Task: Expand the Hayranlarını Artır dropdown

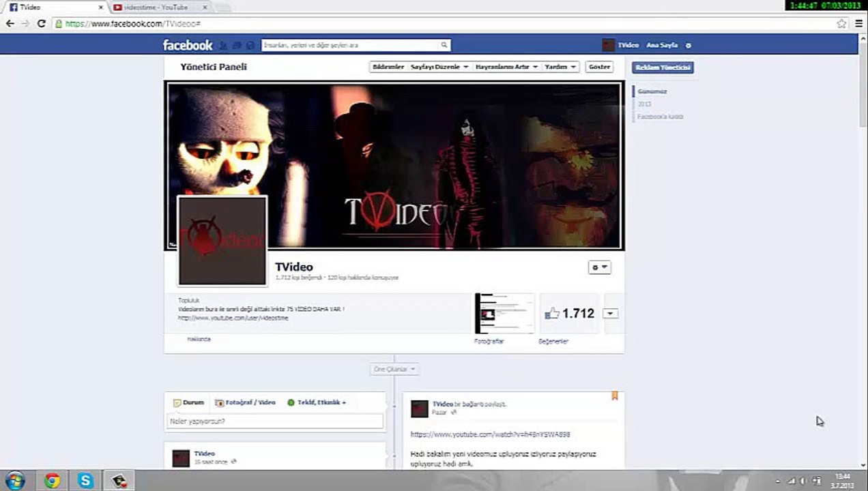Action: [x=507, y=67]
